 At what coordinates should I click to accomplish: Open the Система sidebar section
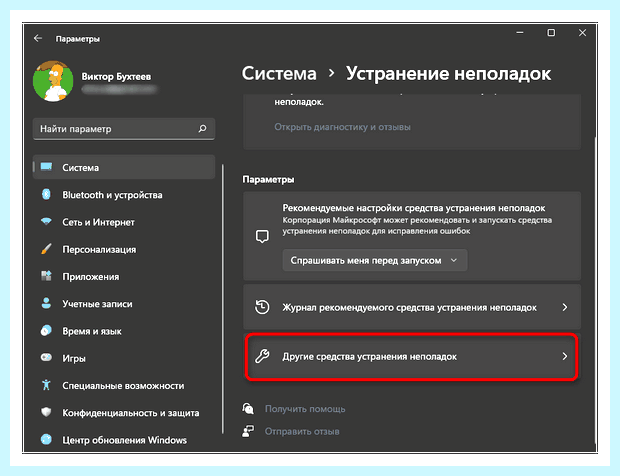pos(124,167)
